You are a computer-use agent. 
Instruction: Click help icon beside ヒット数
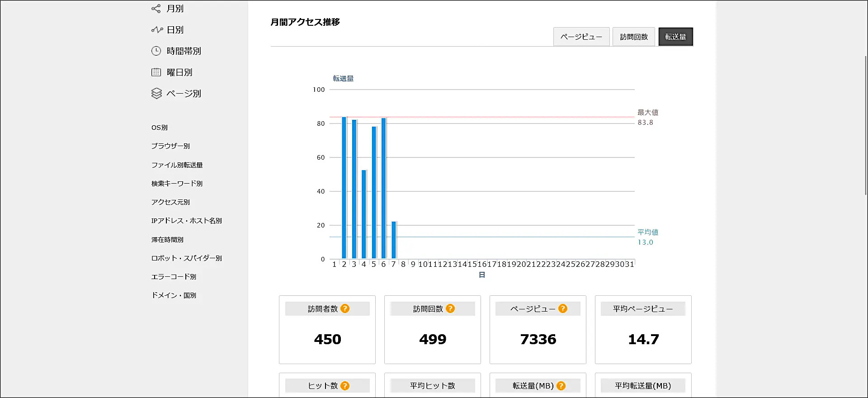[345, 386]
